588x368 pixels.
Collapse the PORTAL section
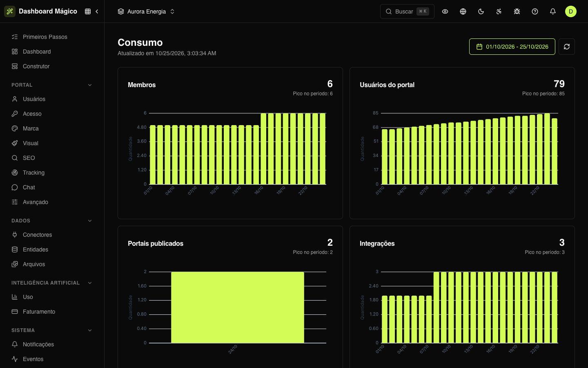(52, 85)
